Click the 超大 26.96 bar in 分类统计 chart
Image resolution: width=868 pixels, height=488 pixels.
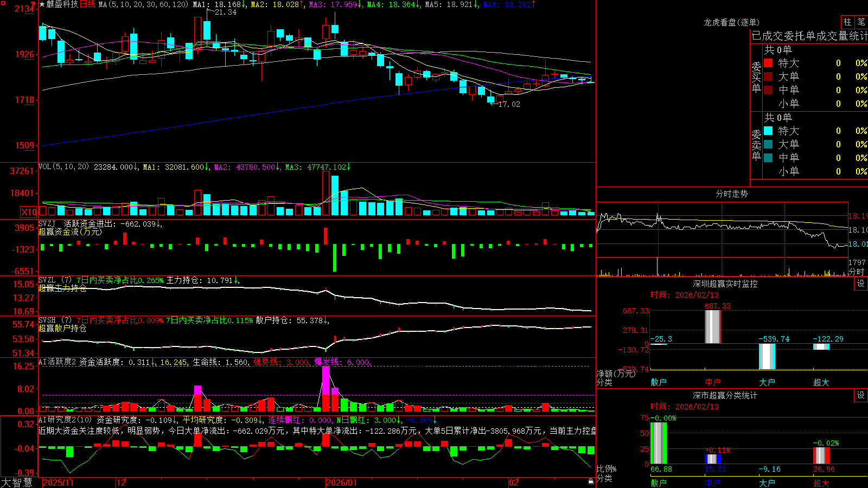(821, 455)
